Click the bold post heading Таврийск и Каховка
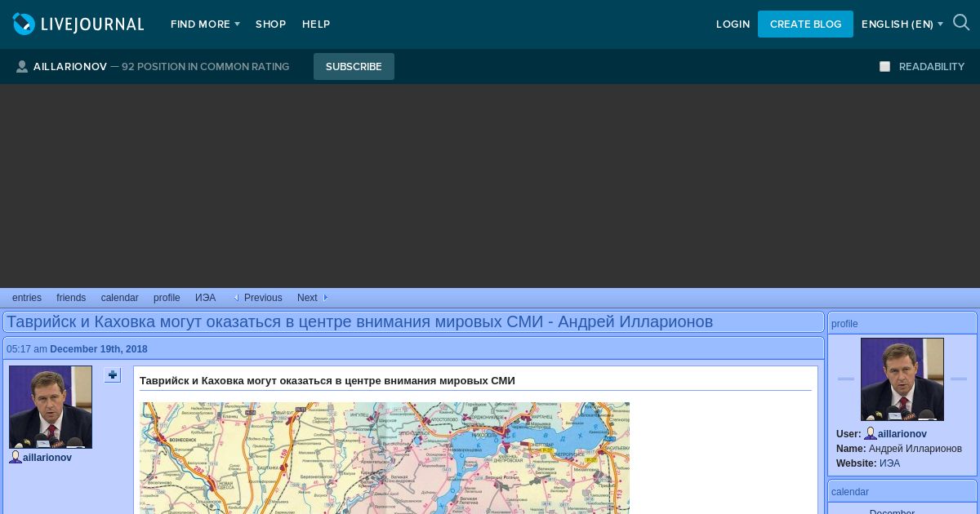980x514 pixels. 327,381
